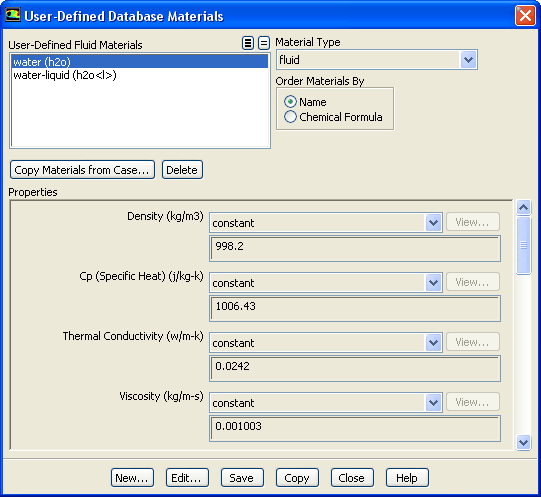541x497 pixels.
Task: Click the deselect-all materials list icon
Action: pyautogui.click(x=264, y=43)
